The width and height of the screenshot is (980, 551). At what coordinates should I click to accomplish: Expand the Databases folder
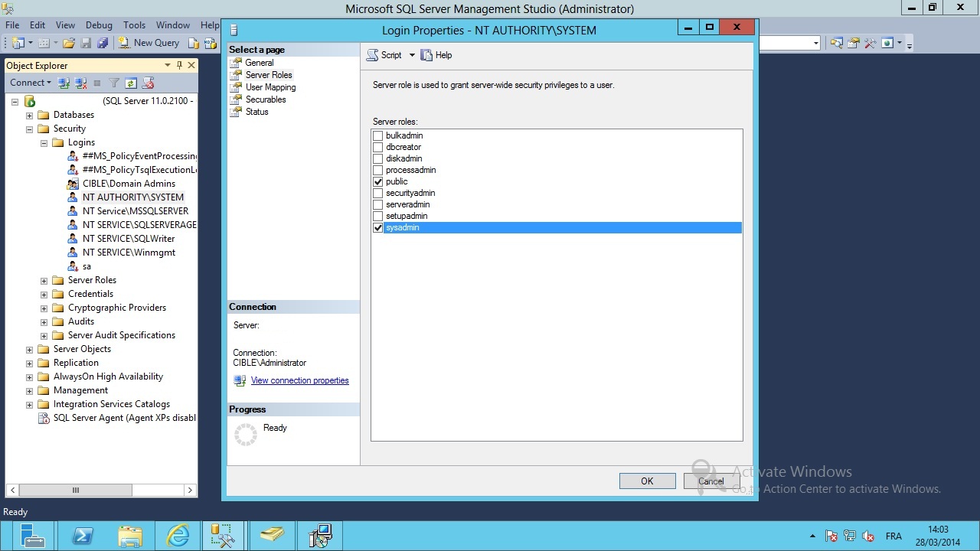tap(29, 116)
